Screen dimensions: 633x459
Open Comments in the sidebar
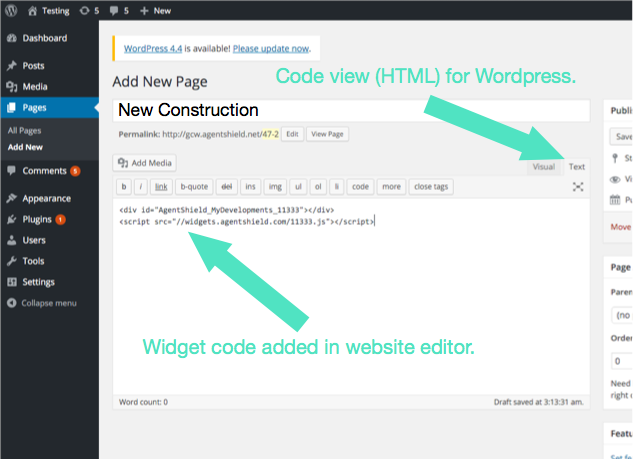coord(44,171)
